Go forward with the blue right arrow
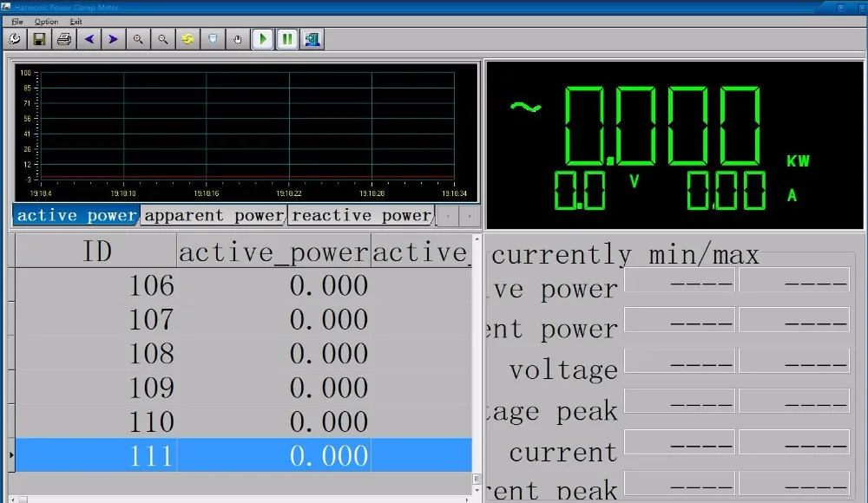 pyautogui.click(x=113, y=39)
